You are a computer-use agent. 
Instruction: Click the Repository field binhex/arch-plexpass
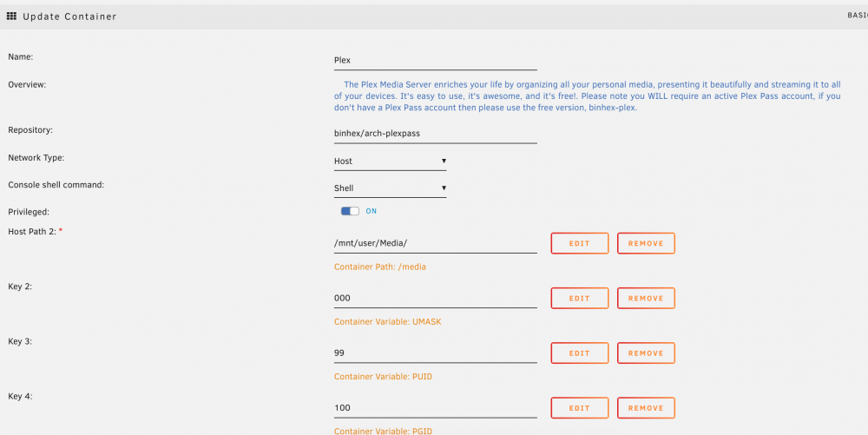tap(435, 134)
